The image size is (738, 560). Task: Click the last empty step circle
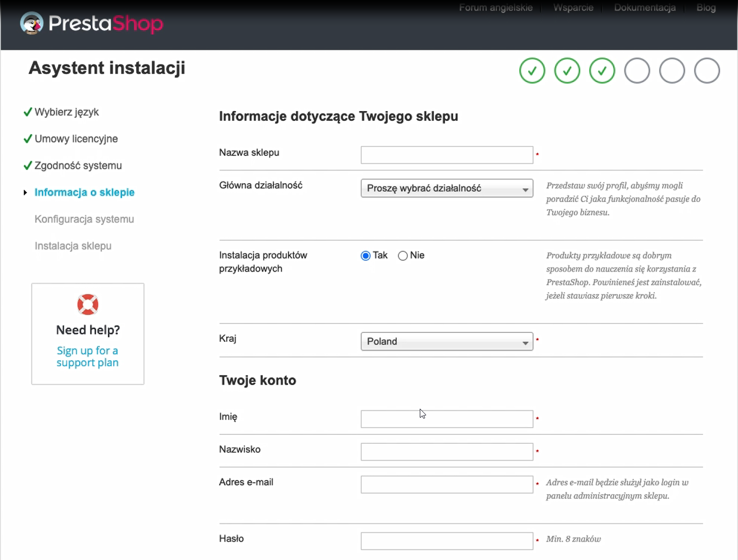707,71
